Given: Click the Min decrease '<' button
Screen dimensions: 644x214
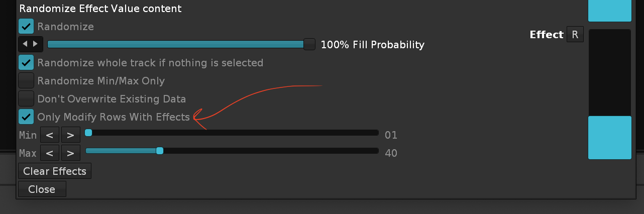Looking at the screenshot, I should tap(50, 135).
